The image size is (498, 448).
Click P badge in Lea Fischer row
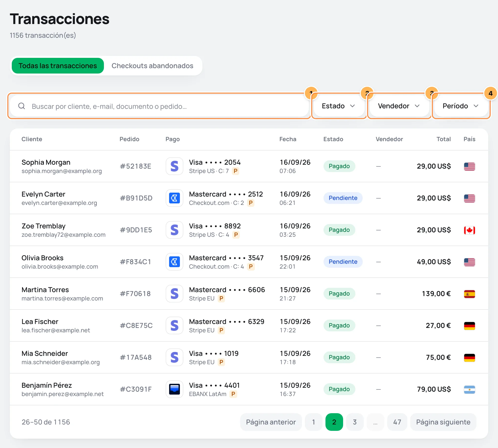click(x=221, y=330)
